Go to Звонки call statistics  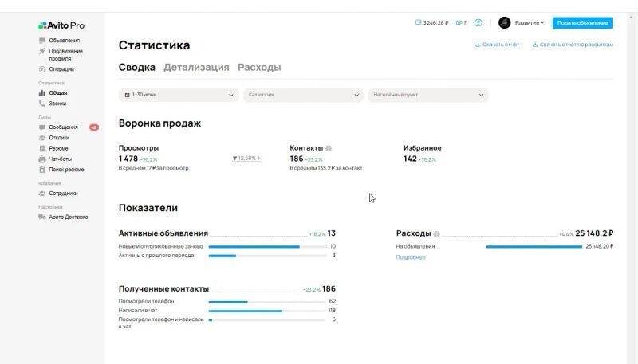click(x=58, y=104)
